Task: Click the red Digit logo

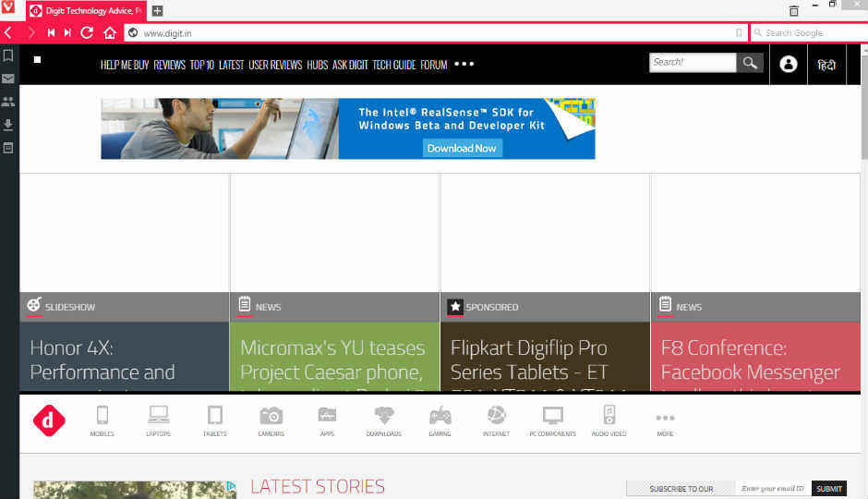Action: pyautogui.click(x=49, y=420)
